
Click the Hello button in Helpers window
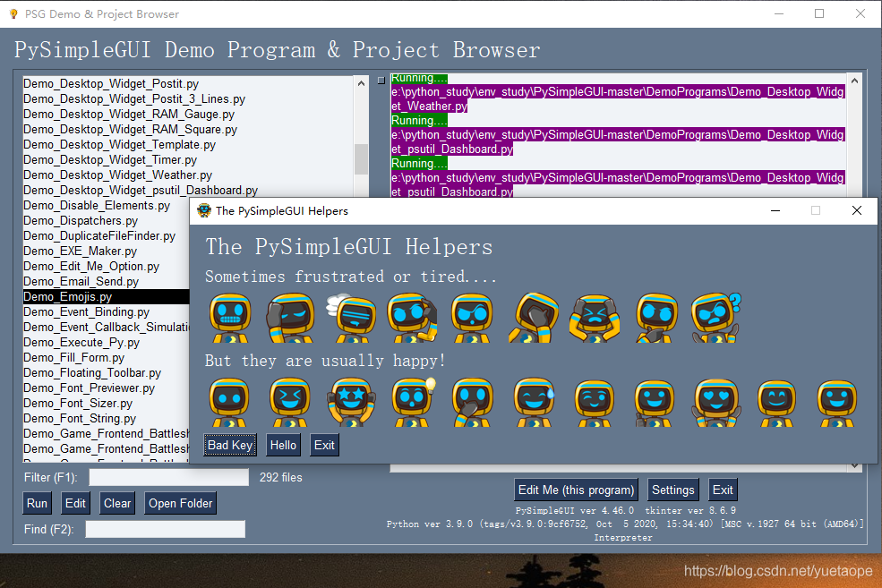point(283,445)
